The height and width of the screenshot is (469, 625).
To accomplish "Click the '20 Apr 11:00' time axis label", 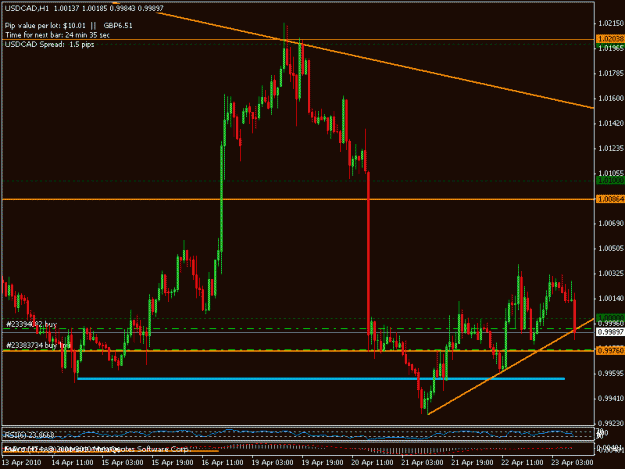I will 372,462.
